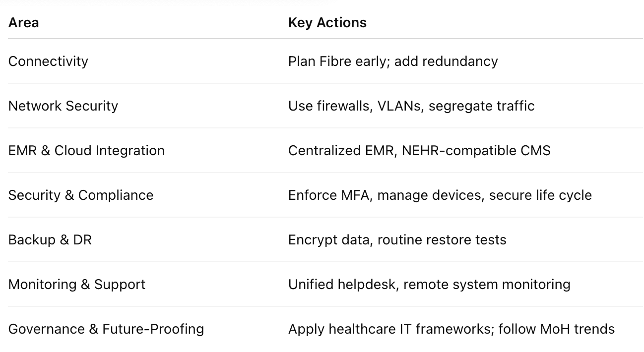Image resolution: width=644 pixels, height=352 pixels.
Task: Click Use firewalls, VLANs text
Action: click(355, 106)
